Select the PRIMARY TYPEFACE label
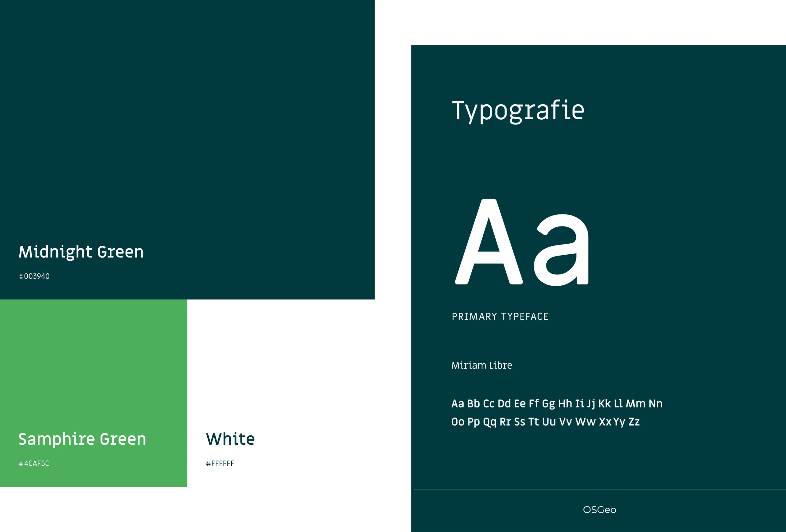 pos(500,316)
